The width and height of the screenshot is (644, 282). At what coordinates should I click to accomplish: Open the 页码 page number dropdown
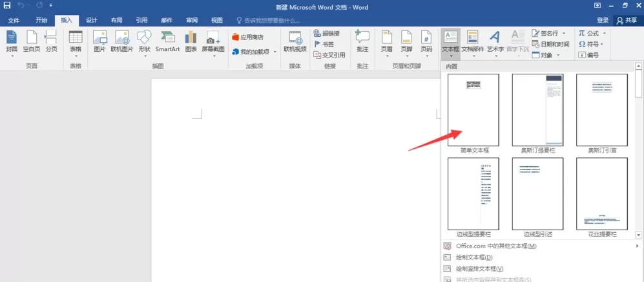point(426,43)
